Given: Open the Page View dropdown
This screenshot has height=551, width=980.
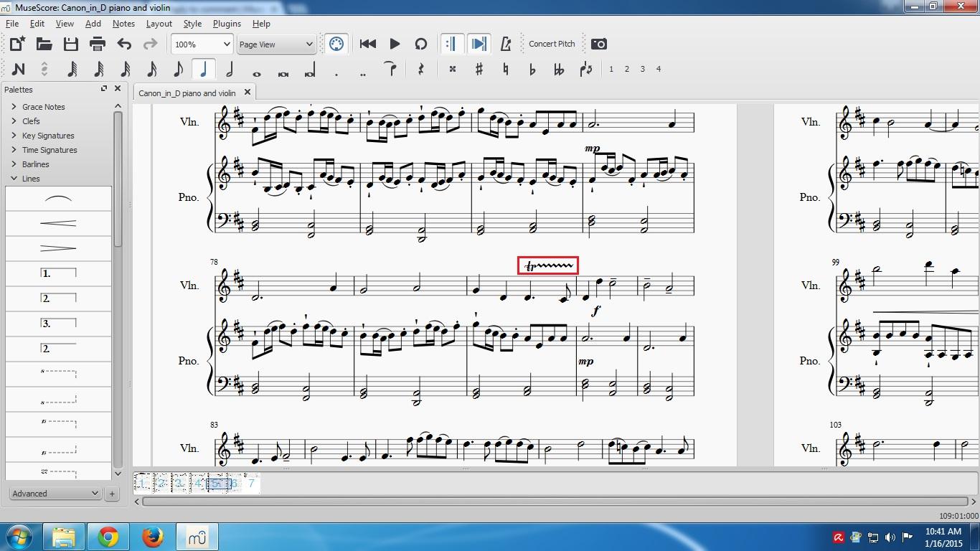Looking at the screenshot, I should click(x=276, y=44).
